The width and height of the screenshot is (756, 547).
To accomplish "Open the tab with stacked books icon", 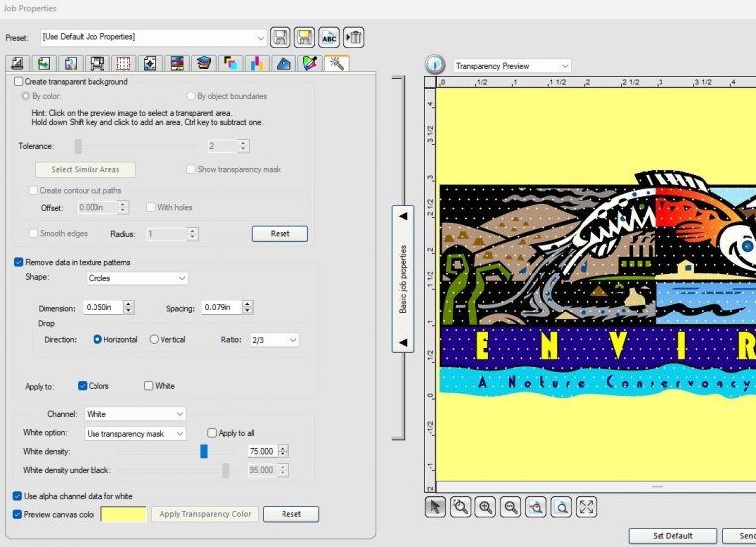I will [204, 63].
